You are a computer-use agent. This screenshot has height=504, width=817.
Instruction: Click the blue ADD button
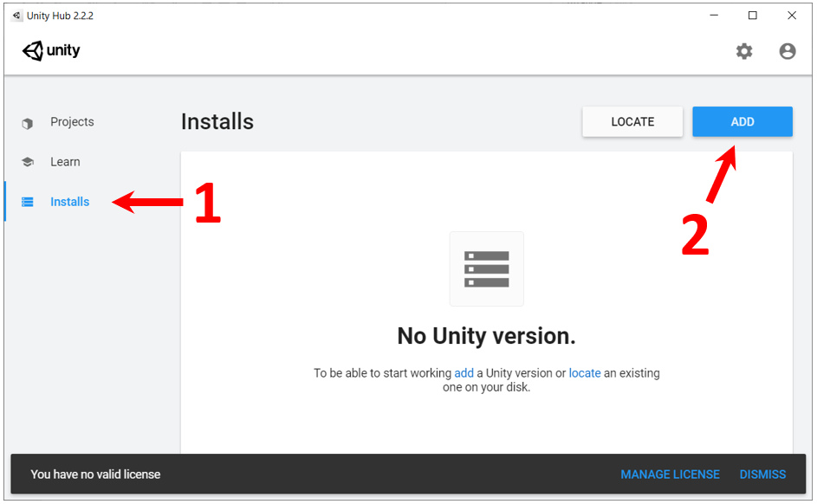[x=742, y=121]
